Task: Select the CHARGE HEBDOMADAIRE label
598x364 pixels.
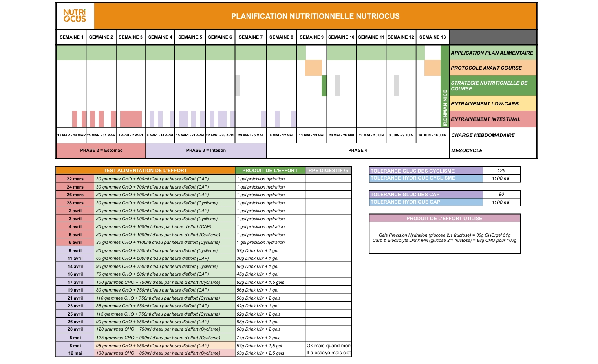Action: (x=493, y=135)
